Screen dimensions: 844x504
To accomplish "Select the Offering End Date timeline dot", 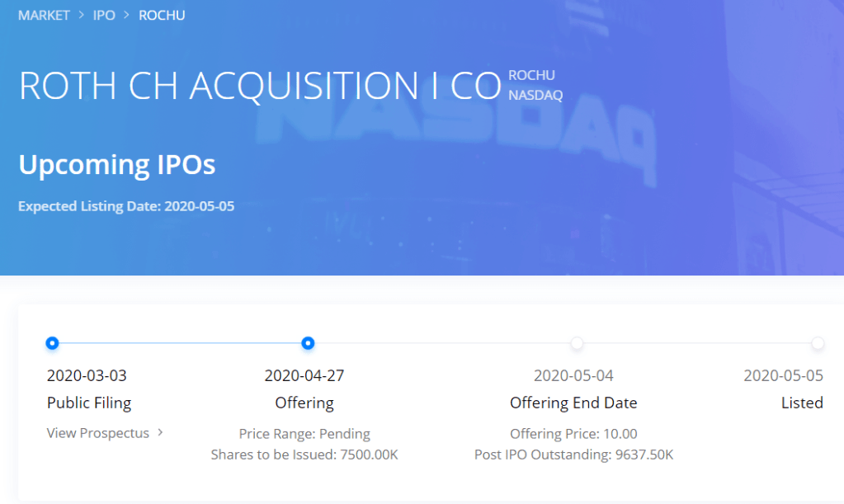I will (577, 343).
